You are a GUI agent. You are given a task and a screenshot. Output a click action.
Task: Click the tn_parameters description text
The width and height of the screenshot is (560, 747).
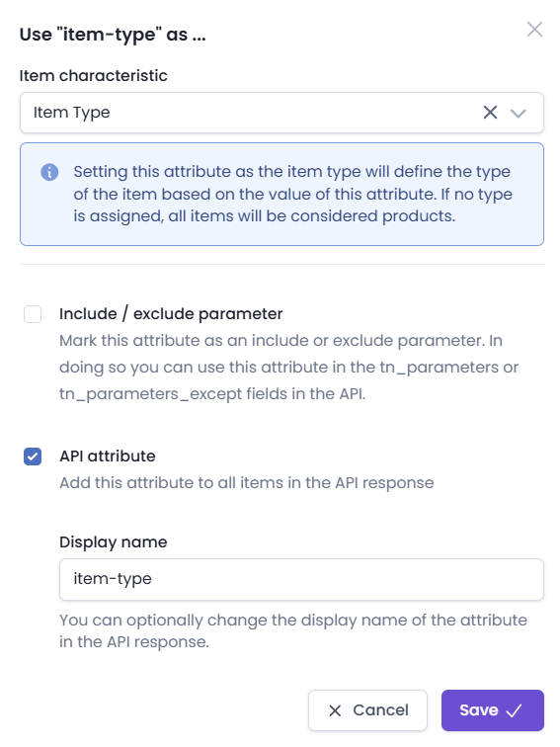pyautogui.click(x=288, y=368)
